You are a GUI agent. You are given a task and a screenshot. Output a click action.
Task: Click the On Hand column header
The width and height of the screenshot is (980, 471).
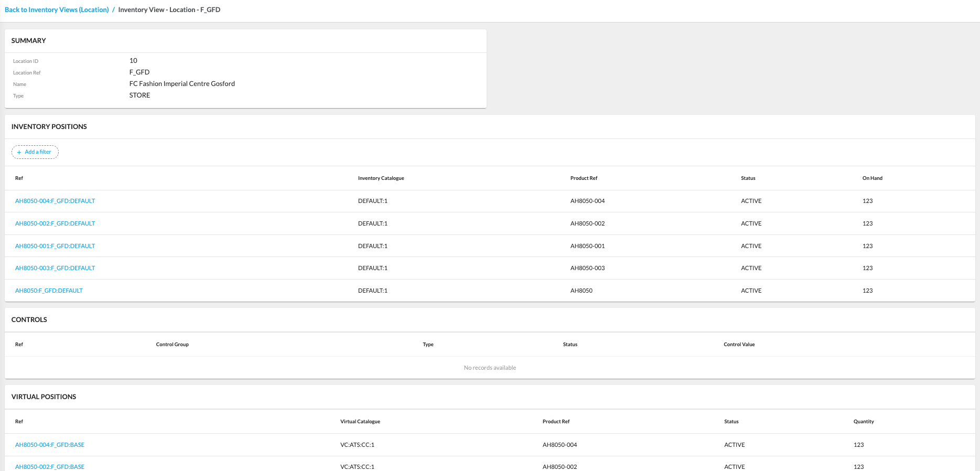click(872, 178)
